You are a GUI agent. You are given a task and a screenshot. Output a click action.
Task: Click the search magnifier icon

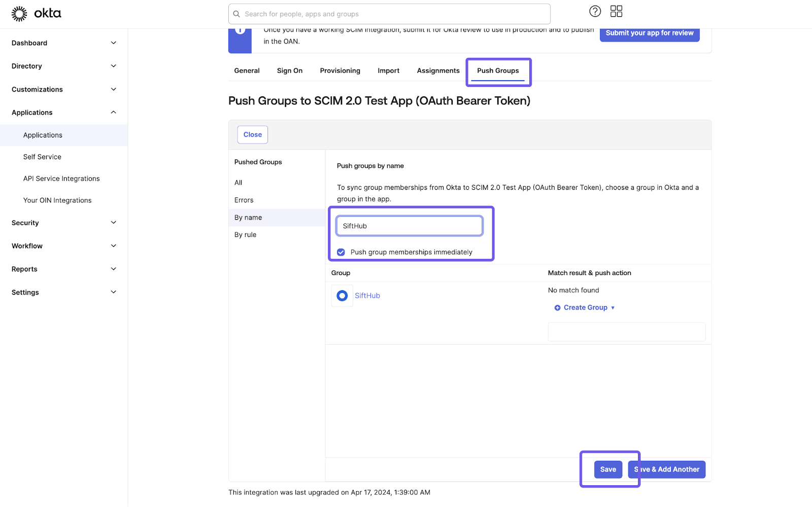click(x=236, y=14)
